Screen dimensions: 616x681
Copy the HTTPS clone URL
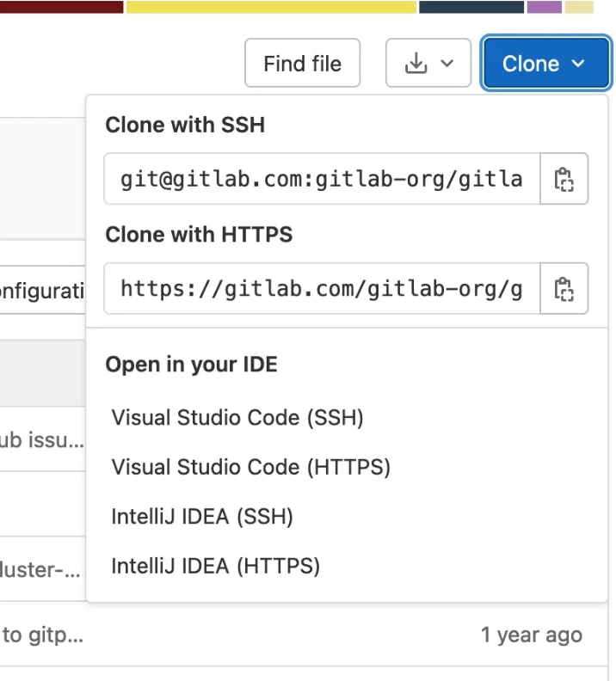pos(564,288)
